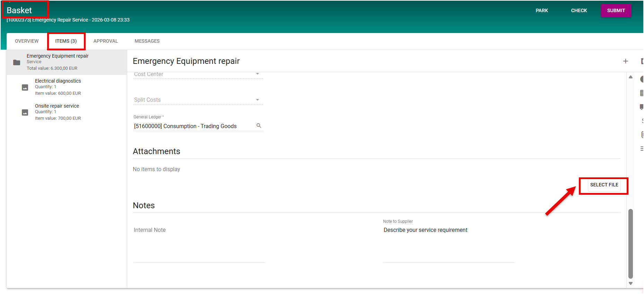Viewport: 644px width, 294px height.
Task: Click the folder icon for Emergency Equipment repair
Action: point(17,62)
